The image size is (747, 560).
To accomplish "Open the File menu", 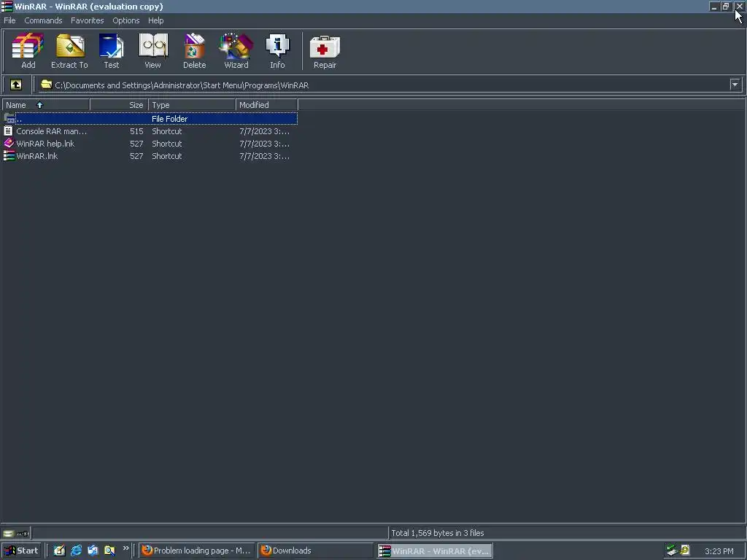I will coord(9,20).
